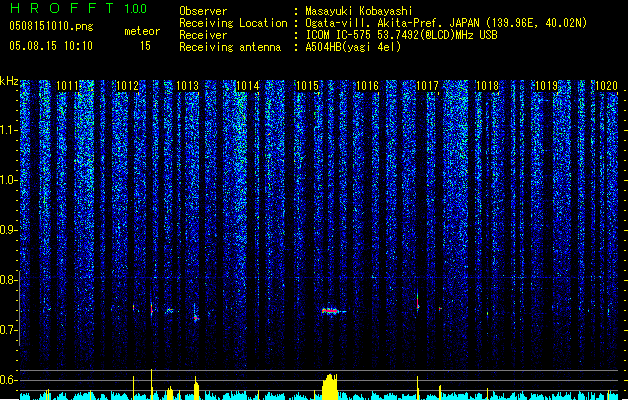This screenshot has width=629, height=400.
Task: Click the 0.8 kHz axis tick label
Action: coord(9,280)
